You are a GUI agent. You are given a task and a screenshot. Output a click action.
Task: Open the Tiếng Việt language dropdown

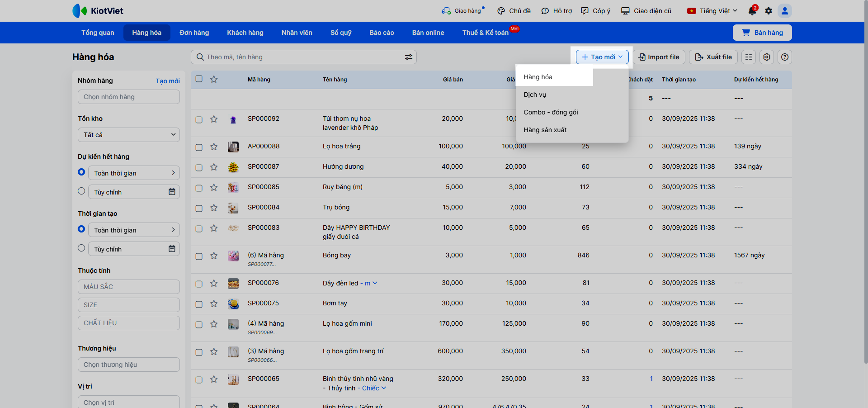click(712, 11)
